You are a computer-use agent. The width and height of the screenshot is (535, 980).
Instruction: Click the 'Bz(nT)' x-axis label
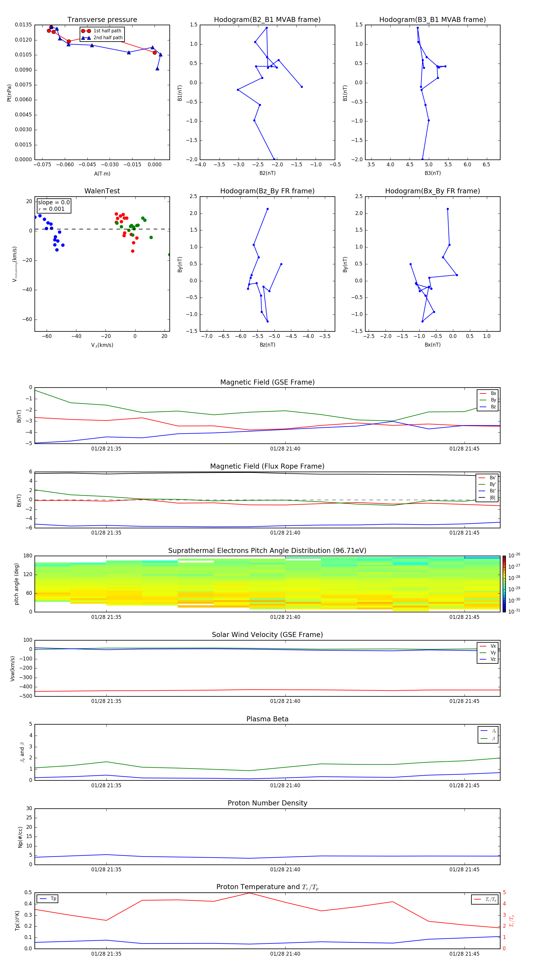tap(267, 345)
